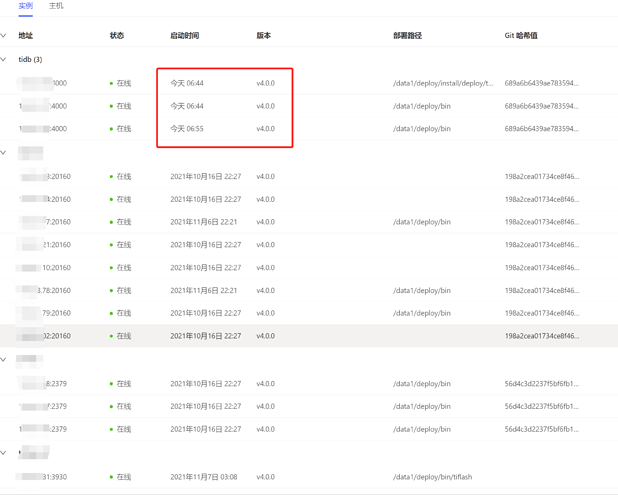Click the address ending 8:2379
The height and width of the screenshot is (500, 618).
point(56,384)
